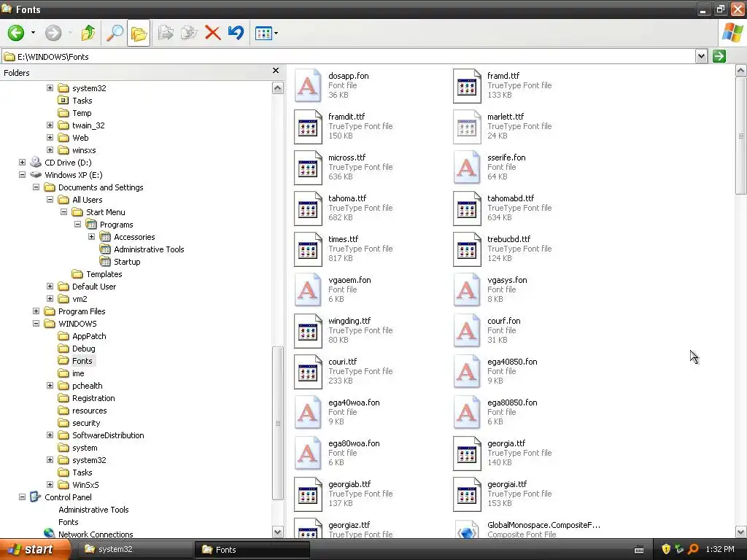Select the dosapp.fon font icon
The height and width of the screenshot is (560, 747).
click(x=308, y=86)
